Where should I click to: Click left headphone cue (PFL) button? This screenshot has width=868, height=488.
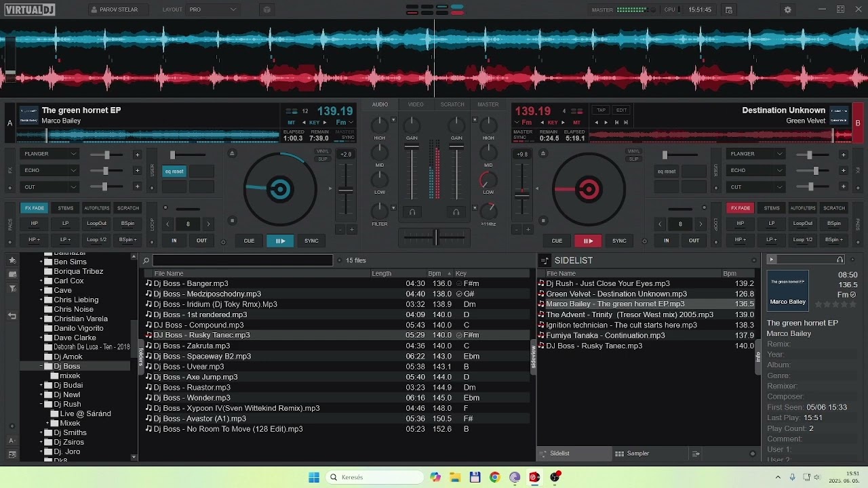[412, 212]
